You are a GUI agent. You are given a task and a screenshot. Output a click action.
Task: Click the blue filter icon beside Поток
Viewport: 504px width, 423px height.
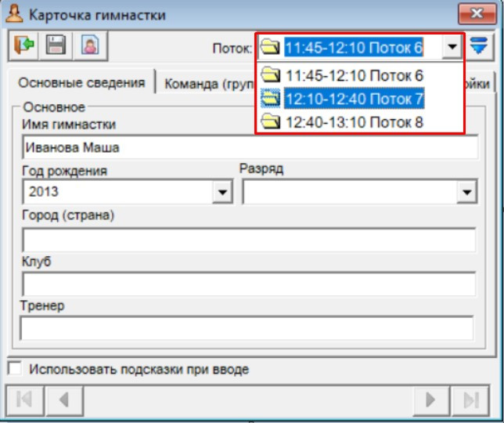pyautogui.click(x=479, y=46)
